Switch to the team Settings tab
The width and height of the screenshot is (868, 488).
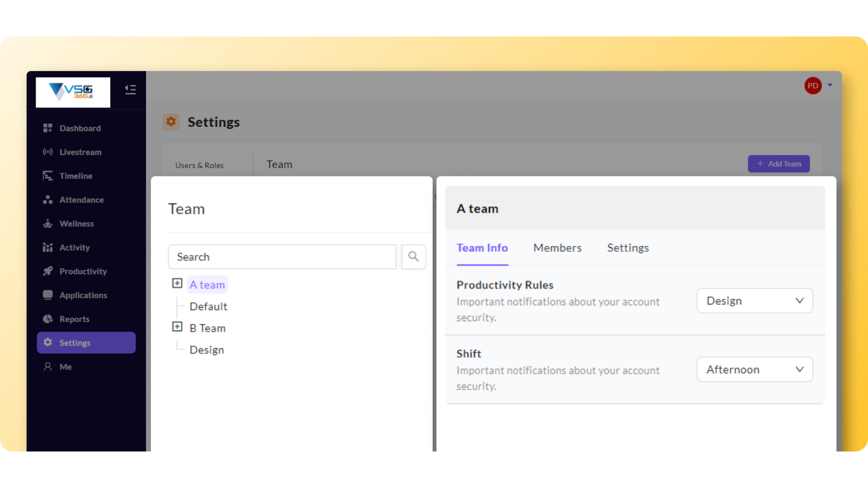click(x=627, y=248)
